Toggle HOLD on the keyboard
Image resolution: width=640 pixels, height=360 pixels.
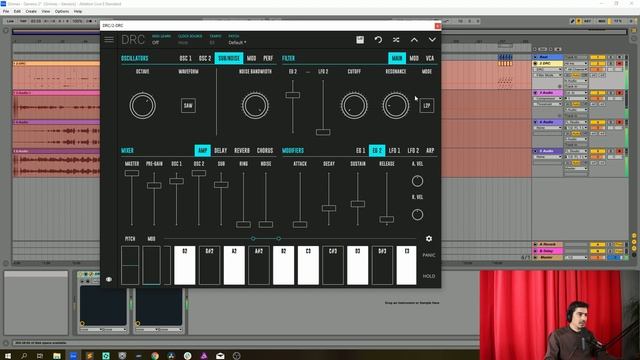point(429,276)
